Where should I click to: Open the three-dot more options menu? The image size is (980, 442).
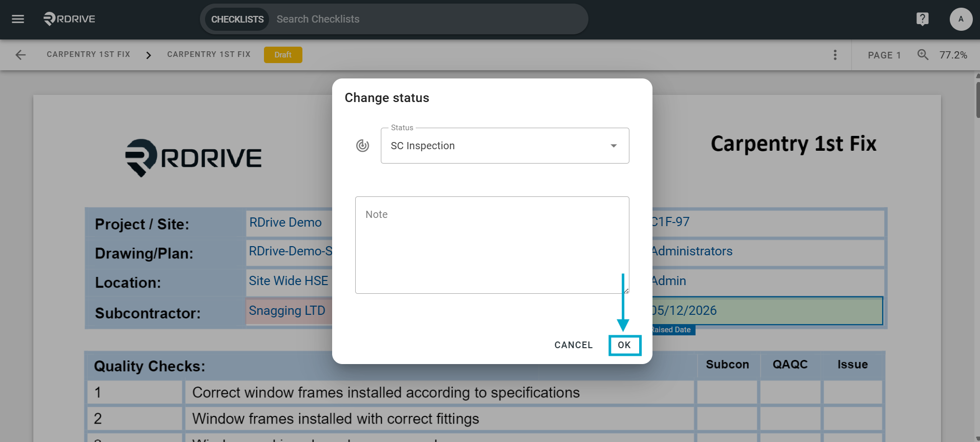click(835, 55)
